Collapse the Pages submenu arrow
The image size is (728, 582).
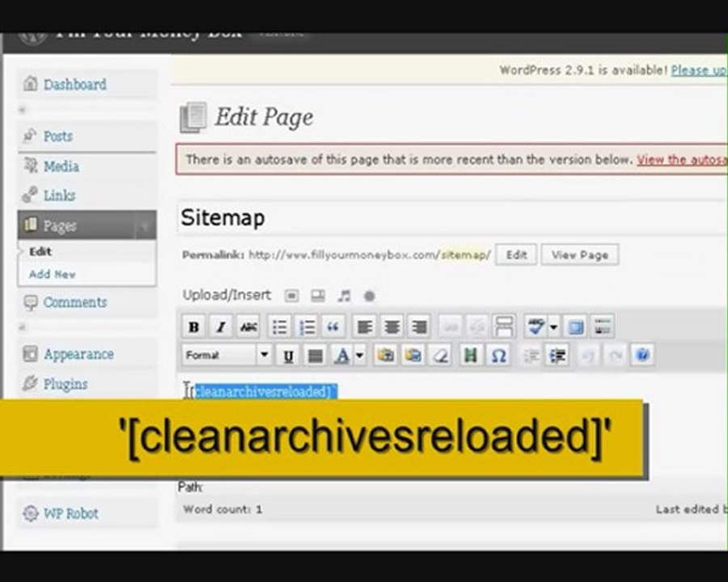tap(146, 226)
